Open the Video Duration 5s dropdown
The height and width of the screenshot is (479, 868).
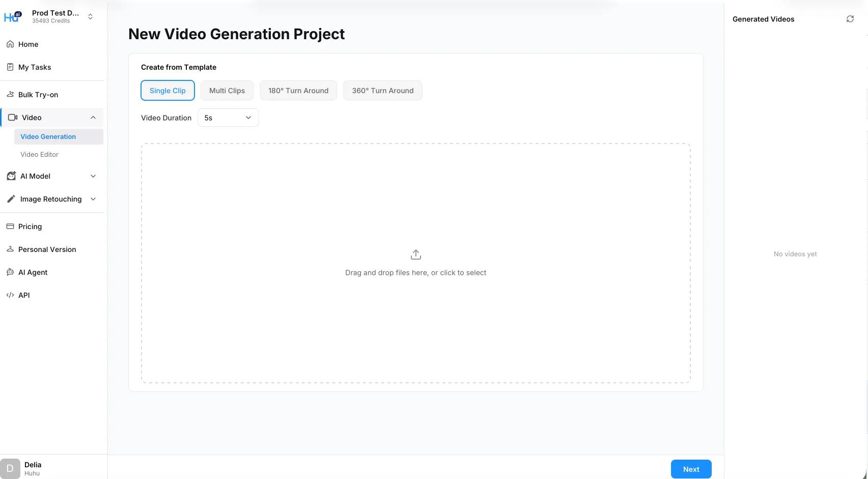228,118
